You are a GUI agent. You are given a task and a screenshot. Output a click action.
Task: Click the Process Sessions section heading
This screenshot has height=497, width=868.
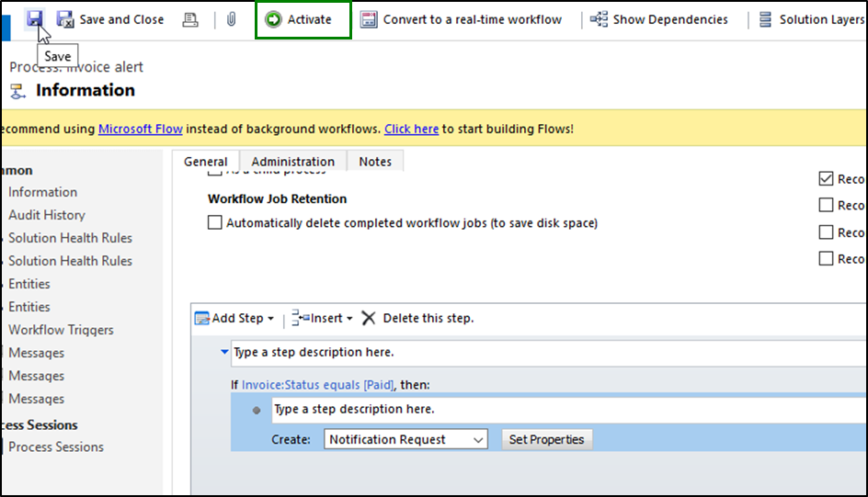tap(40, 425)
